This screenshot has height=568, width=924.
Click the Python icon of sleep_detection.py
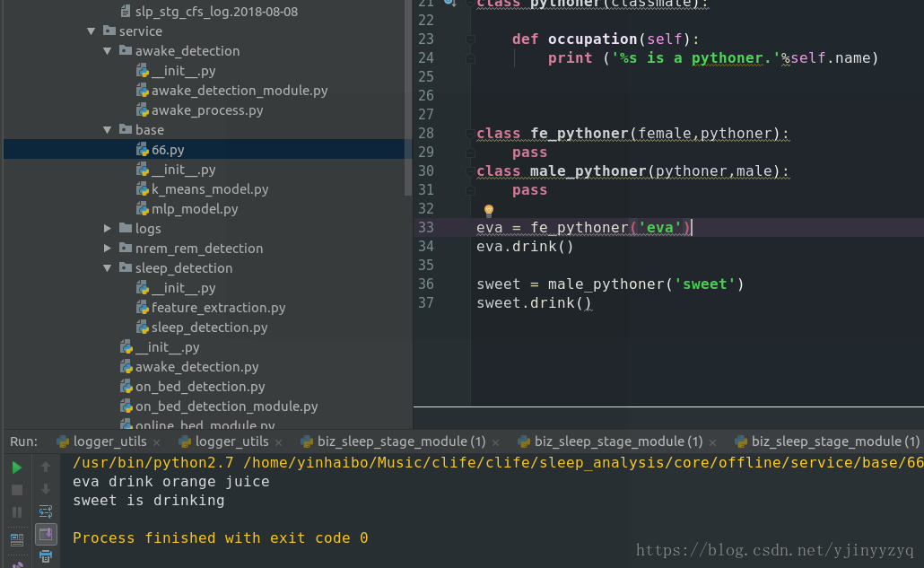click(x=142, y=328)
